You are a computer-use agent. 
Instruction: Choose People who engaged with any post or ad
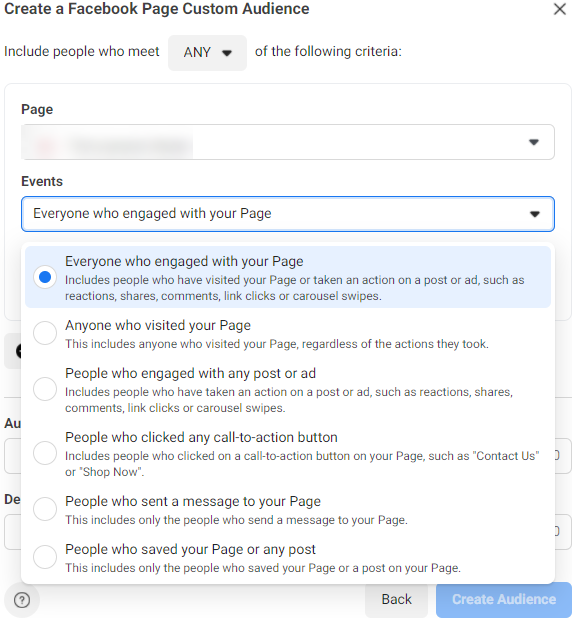(45, 389)
